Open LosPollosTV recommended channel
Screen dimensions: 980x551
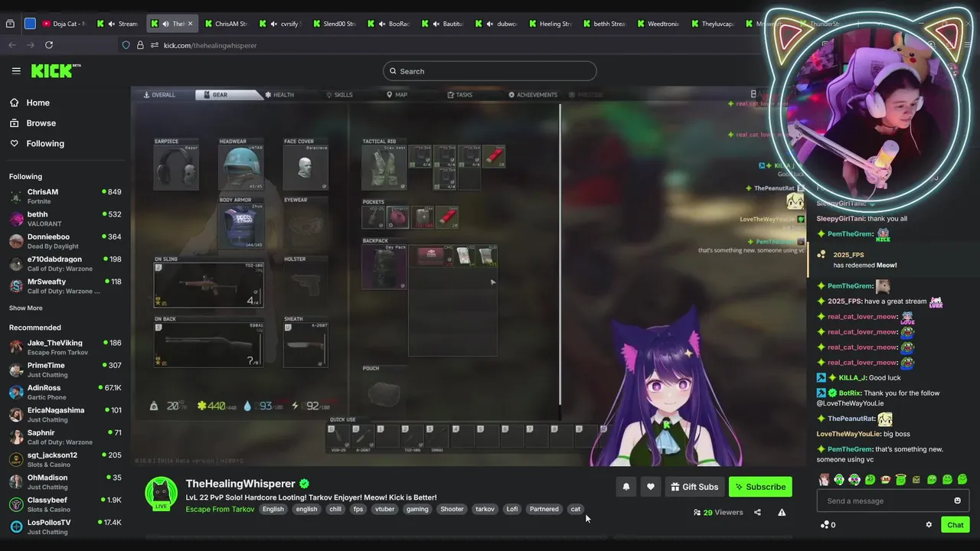tap(65, 527)
